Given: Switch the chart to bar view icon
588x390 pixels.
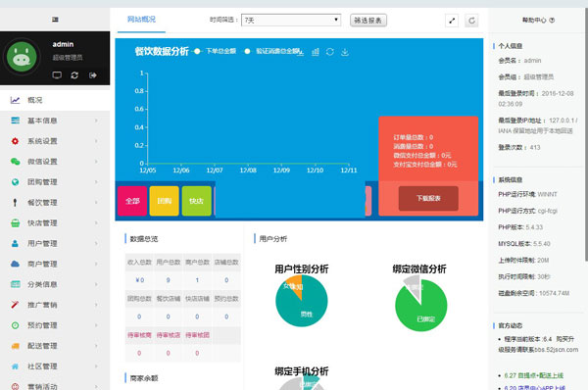Looking at the screenshot, I should [316, 52].
